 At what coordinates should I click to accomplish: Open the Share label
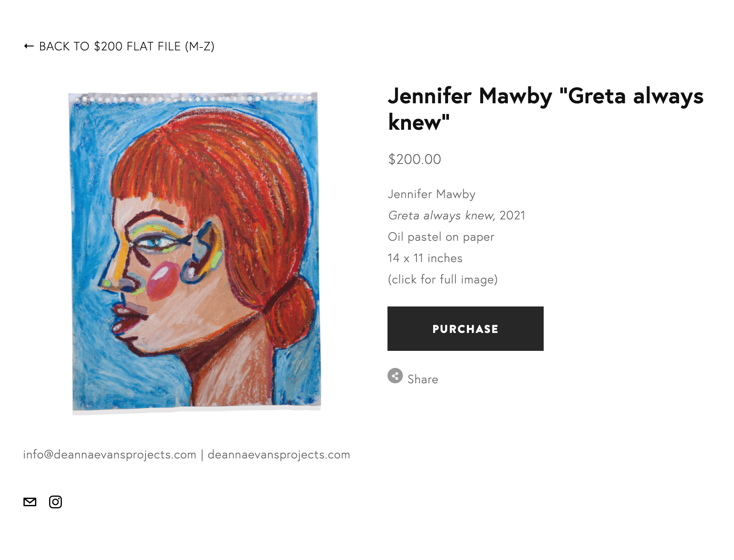click(422, 379)
